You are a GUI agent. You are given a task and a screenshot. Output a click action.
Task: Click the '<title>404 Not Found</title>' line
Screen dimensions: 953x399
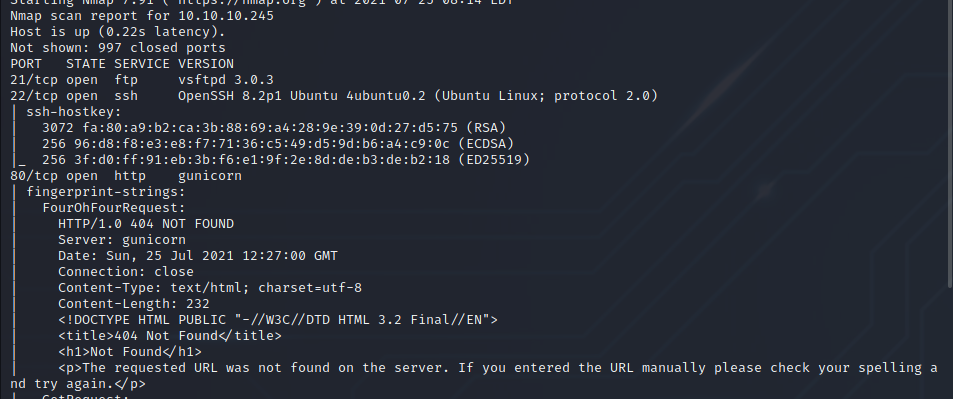tap(170, 336)
